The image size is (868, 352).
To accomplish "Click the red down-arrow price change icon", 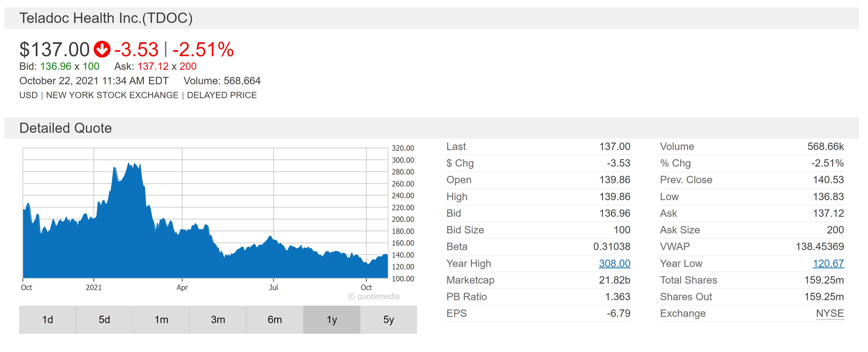I will pos(102,49).
